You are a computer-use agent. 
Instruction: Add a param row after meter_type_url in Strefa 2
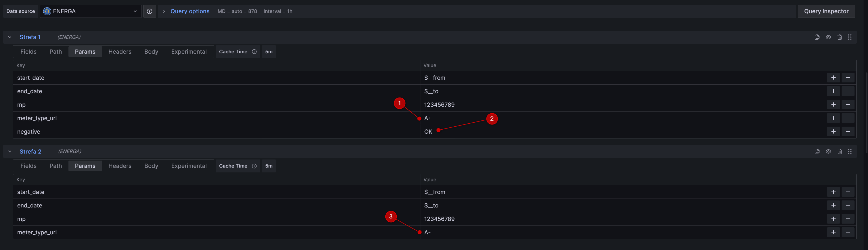tap(833, 232)
